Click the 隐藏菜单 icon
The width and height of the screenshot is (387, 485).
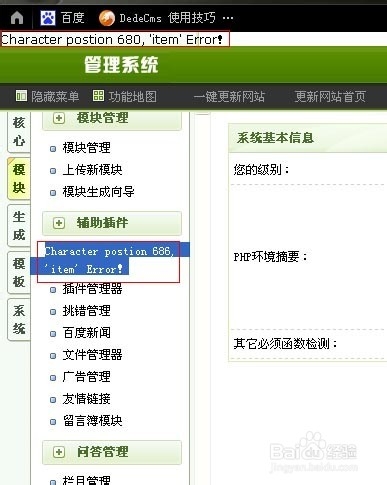tap(21, 96)
